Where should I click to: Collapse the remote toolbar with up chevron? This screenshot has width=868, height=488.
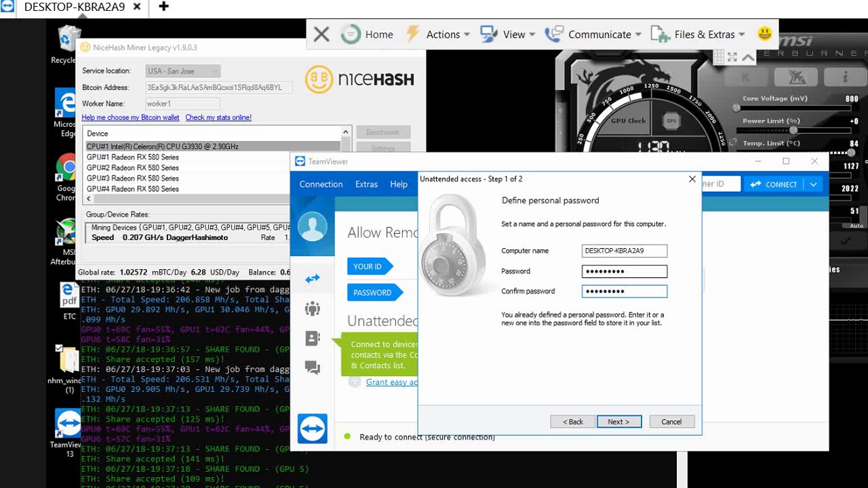747,58
